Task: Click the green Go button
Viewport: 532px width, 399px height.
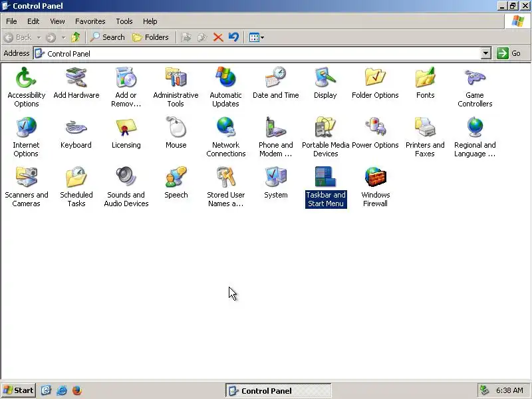Action: 509,53
